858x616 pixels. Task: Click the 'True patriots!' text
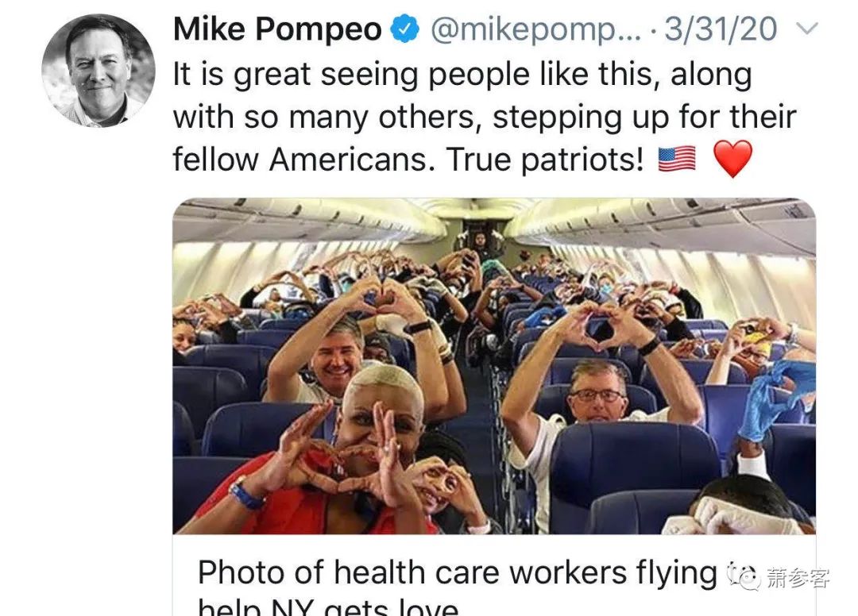pyautogui.click(x=545, y=160)
